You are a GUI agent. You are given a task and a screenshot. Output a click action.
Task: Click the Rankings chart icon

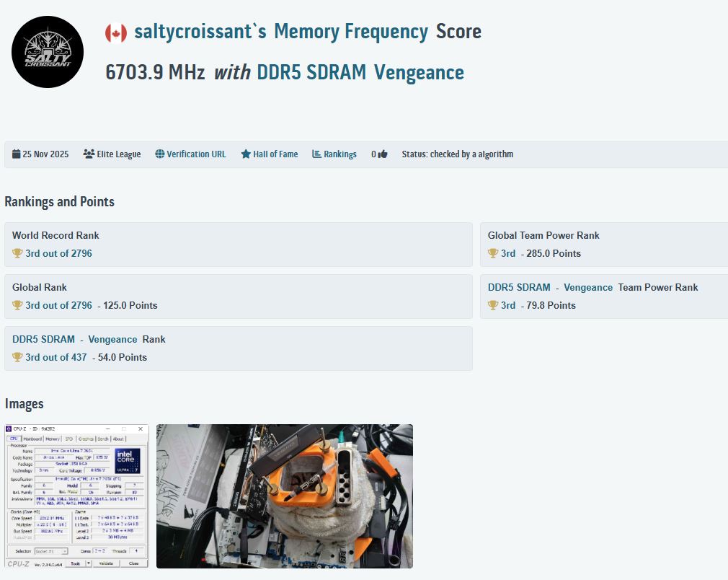(316, 154)
